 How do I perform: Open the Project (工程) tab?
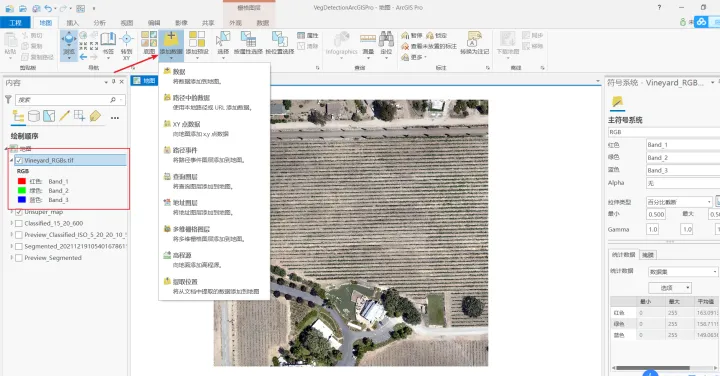pos(15,22)
